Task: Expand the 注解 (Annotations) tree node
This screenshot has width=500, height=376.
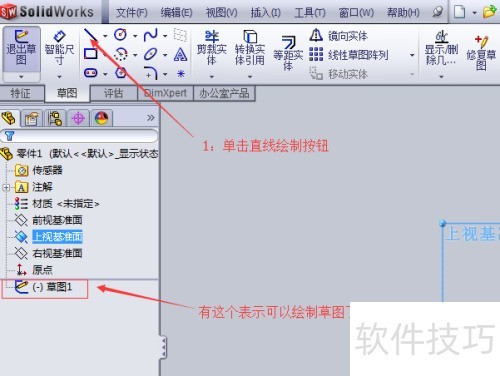Action: (6, 187)
